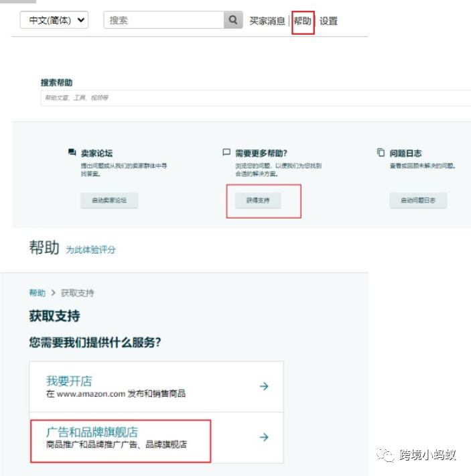Click the 卖家论坛 heading
This screenshot has width=471, height=476.
pos(96,154)
